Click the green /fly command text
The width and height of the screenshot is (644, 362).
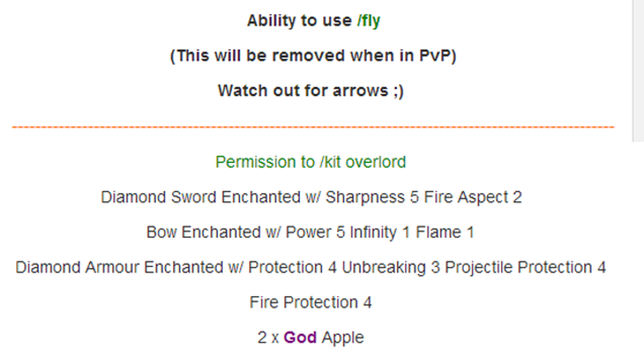pos(369,21)
